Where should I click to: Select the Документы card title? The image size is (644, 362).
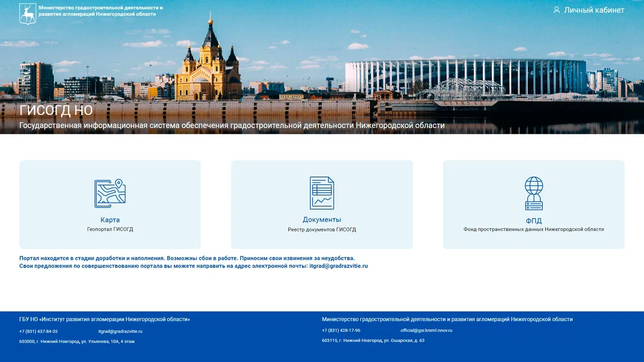tap(321, 220)
